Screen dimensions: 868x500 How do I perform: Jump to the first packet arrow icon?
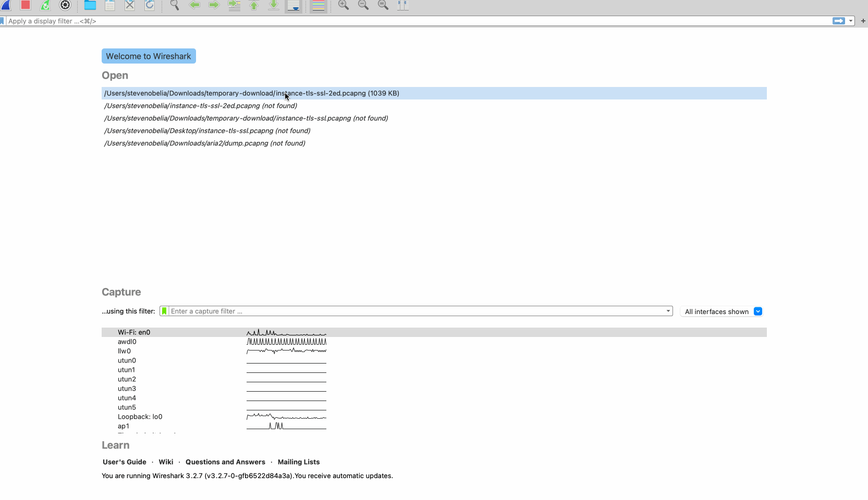tap(254, 5)
